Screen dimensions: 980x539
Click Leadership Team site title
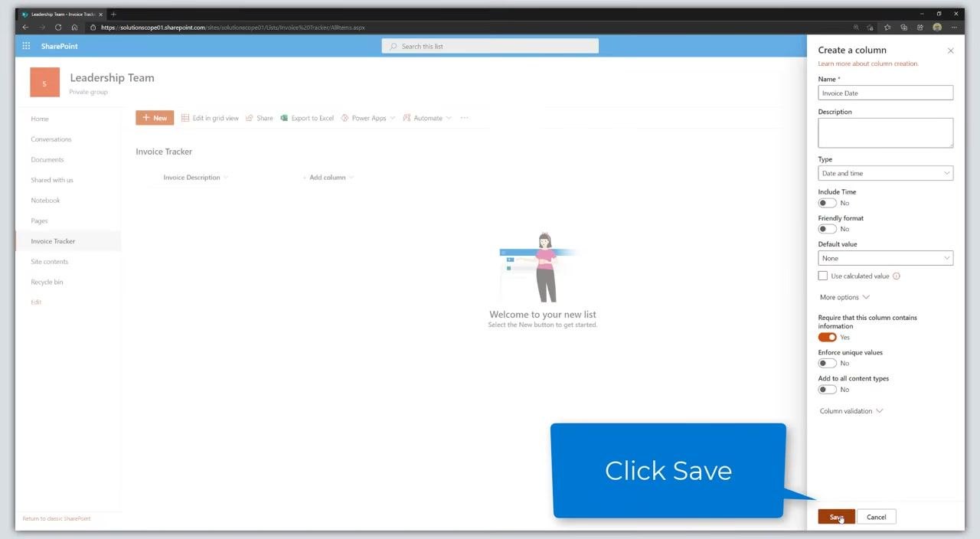112,77
